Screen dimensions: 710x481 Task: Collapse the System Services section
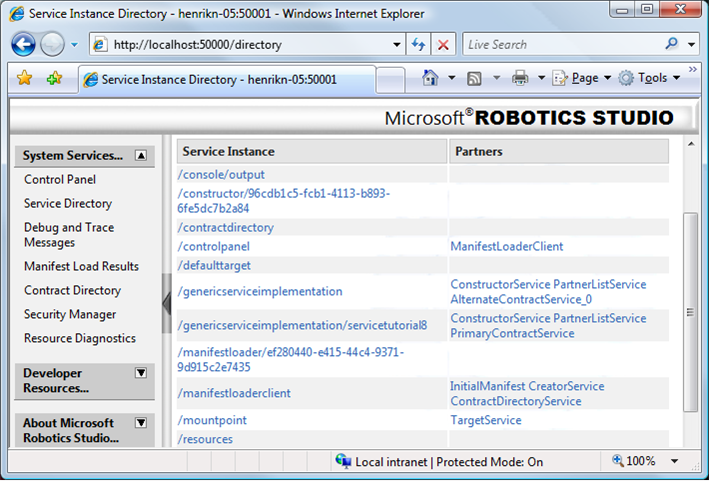[141, 156]
